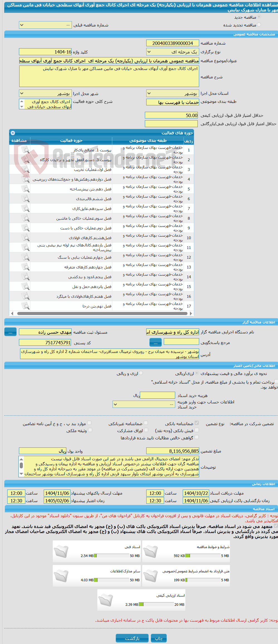Open the view icon for row 17 (بتن درجا)
Screen dimensions: 278x644
click(25, 306)
